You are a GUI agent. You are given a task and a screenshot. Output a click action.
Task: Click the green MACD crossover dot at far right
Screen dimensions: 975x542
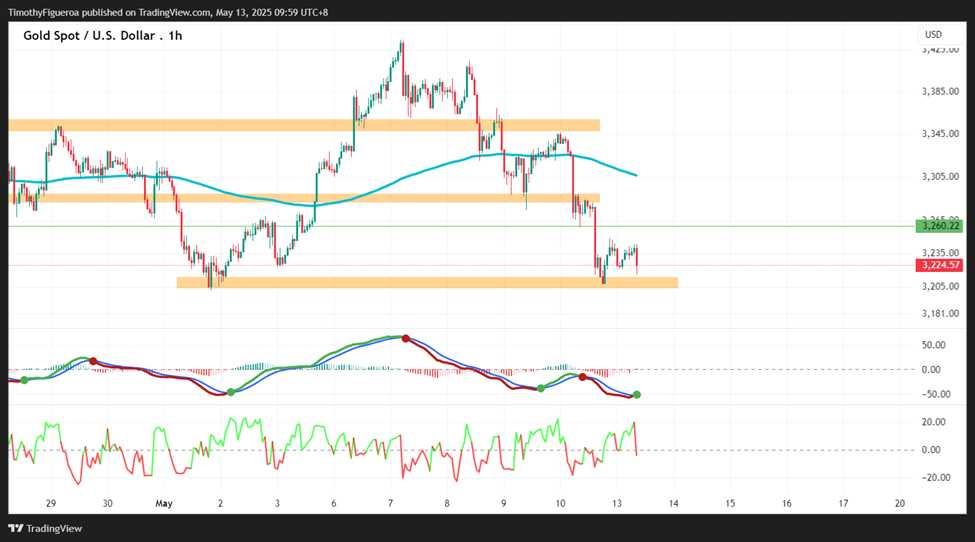(x=637, y=395)
